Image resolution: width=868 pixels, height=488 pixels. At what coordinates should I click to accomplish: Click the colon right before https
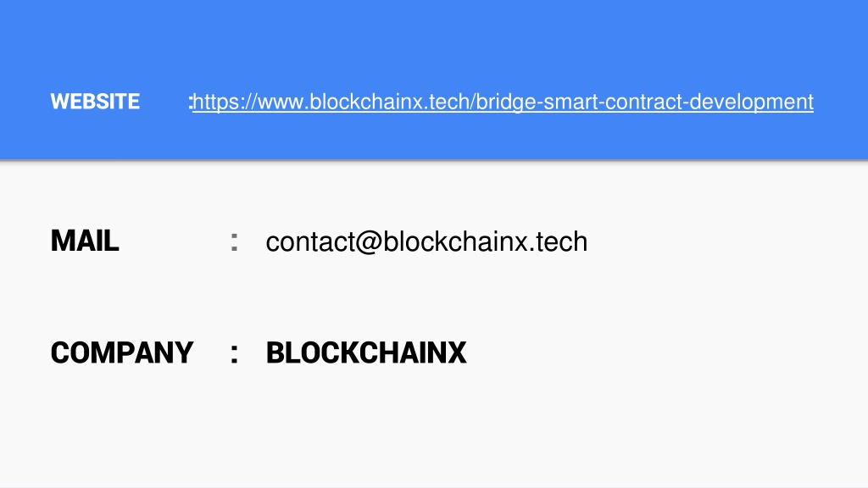(x=191, y=103)
